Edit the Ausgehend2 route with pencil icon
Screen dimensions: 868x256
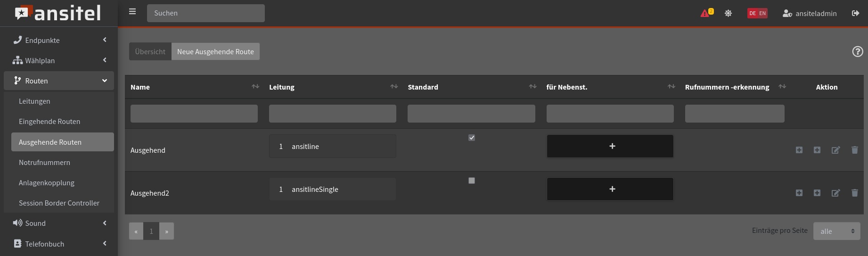pos(835,193)
